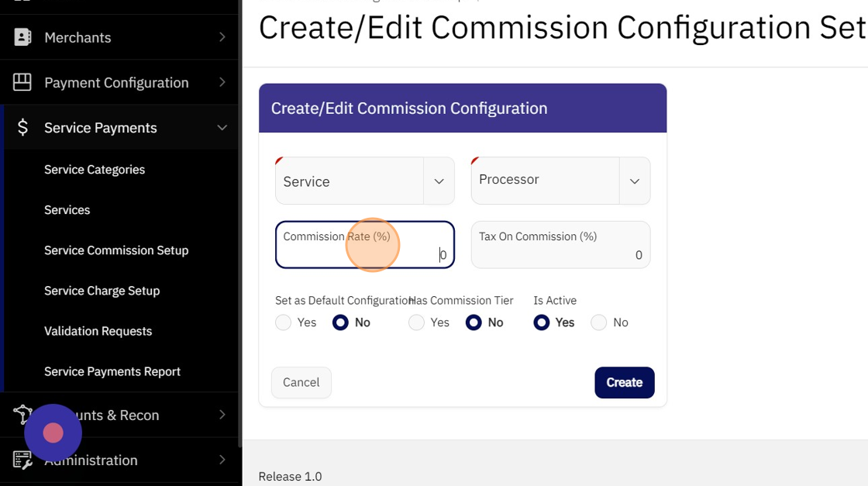The width and height of the screenshot is (868, 486).
Task: Collapse the Service Payments menu chevron
Action: pyautogui.click(x=222, y=128)
